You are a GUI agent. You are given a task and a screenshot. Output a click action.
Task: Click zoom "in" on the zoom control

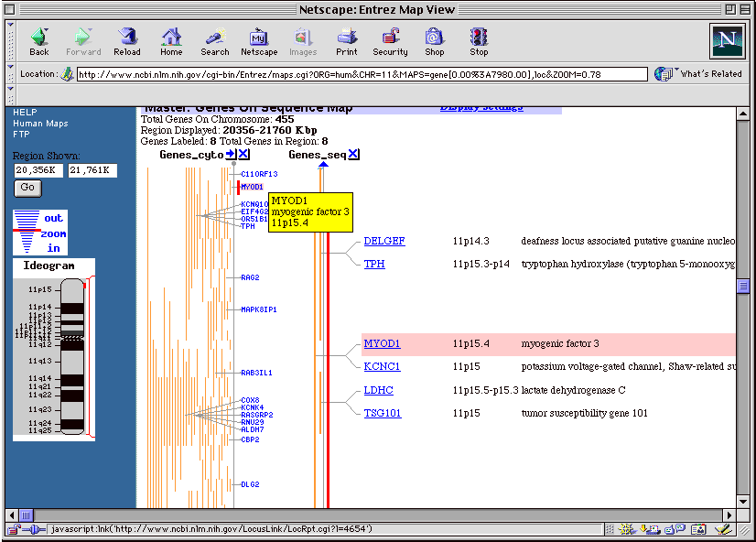(x=53, y=248)
